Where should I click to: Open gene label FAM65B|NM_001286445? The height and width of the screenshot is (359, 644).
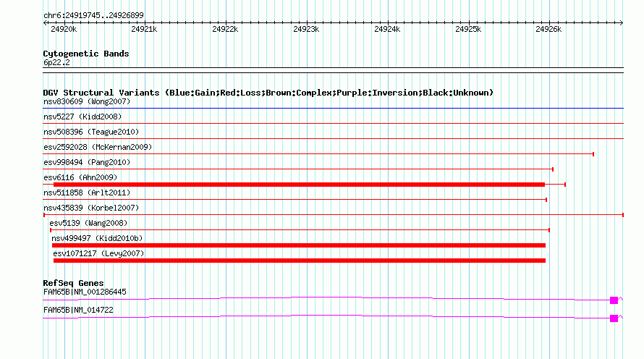(x=85, y=292)
